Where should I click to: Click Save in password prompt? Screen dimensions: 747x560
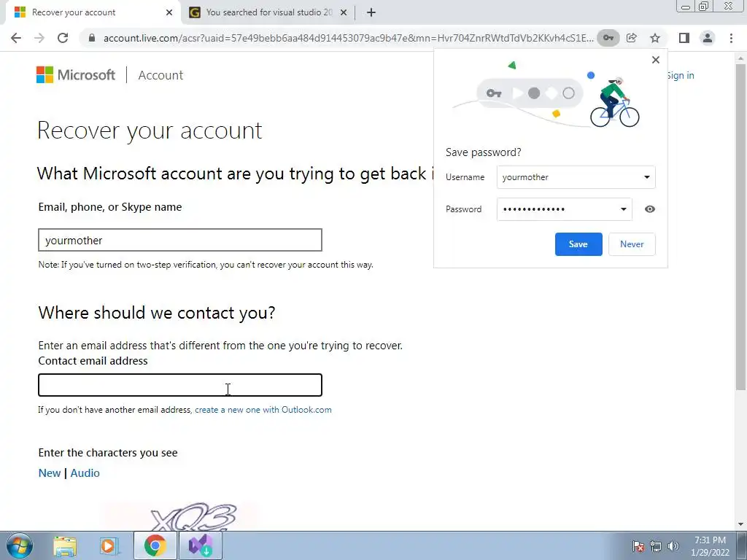click(x=578, y=244)
